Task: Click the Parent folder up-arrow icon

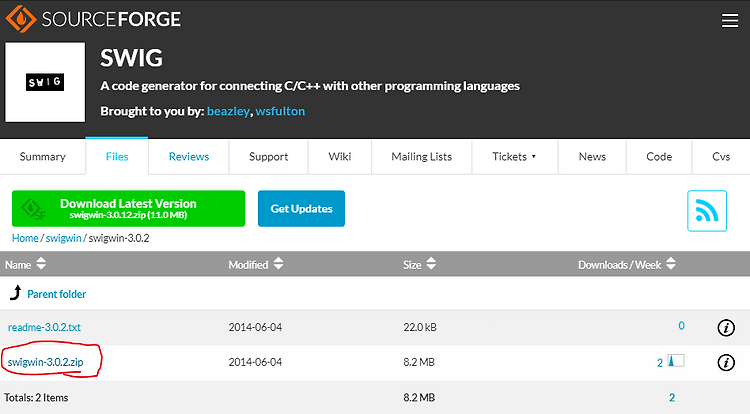Action: coord(16,293)
